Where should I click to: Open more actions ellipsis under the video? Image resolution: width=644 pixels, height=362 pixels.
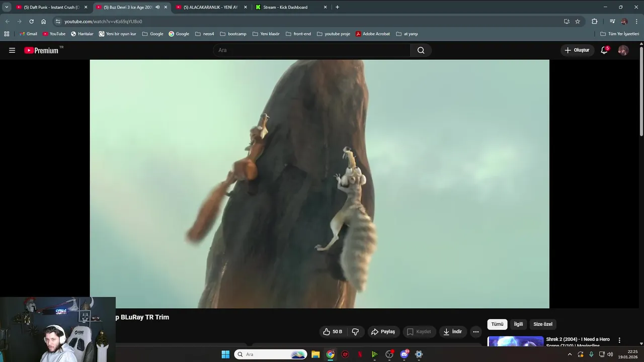tap(475, 332)
